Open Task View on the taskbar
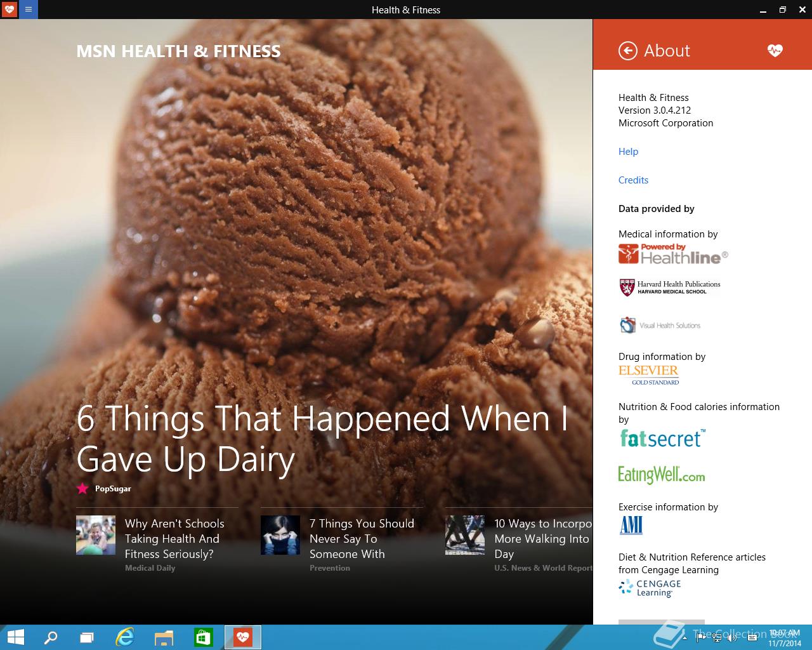Image resolution: width=812 pixels, height=650 pixels. (87, 637)
